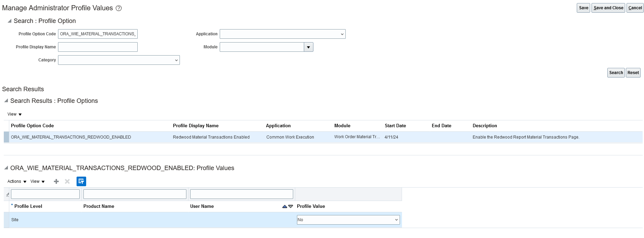Collapse the Profile Values section

tap(6, 168)
